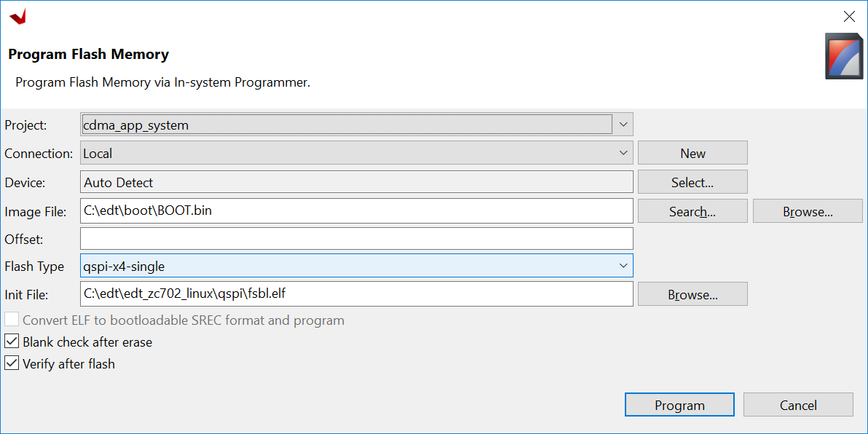The height and width of the screenshot is (434, 868).
Task: Click into the Offset input field
Action: click(356, 238)
